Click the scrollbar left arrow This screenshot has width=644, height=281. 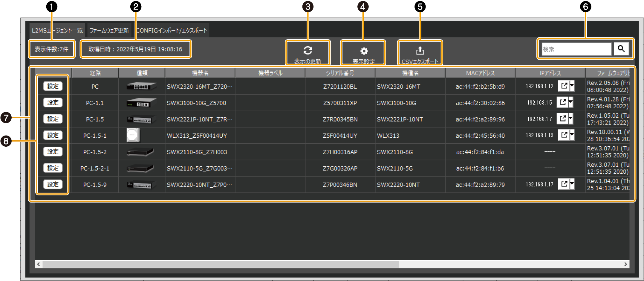(39, 264)
